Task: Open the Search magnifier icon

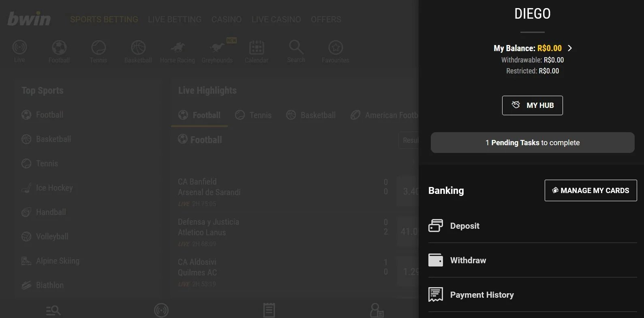Action: pyautogui.click(x=296, y=47)
